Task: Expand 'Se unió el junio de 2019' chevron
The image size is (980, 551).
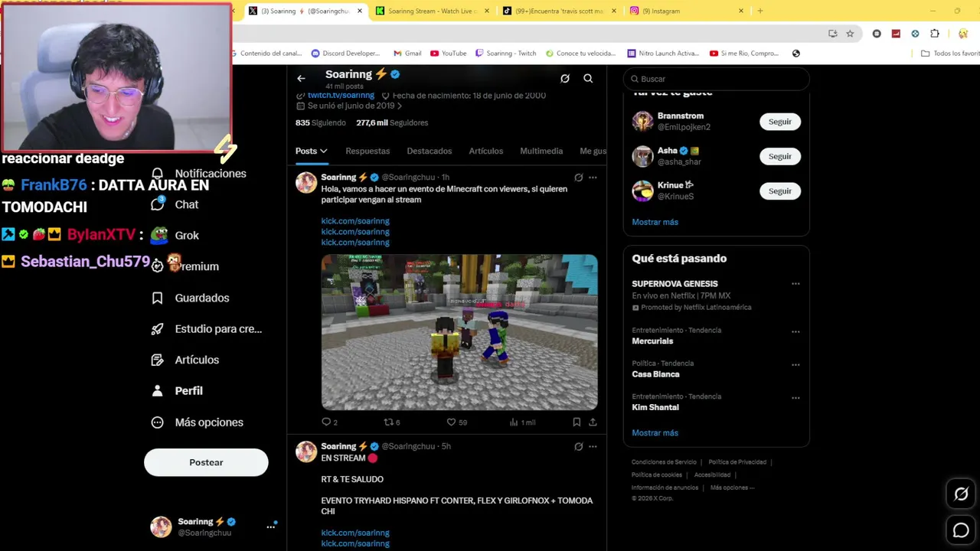Action: tap(400, 106)
